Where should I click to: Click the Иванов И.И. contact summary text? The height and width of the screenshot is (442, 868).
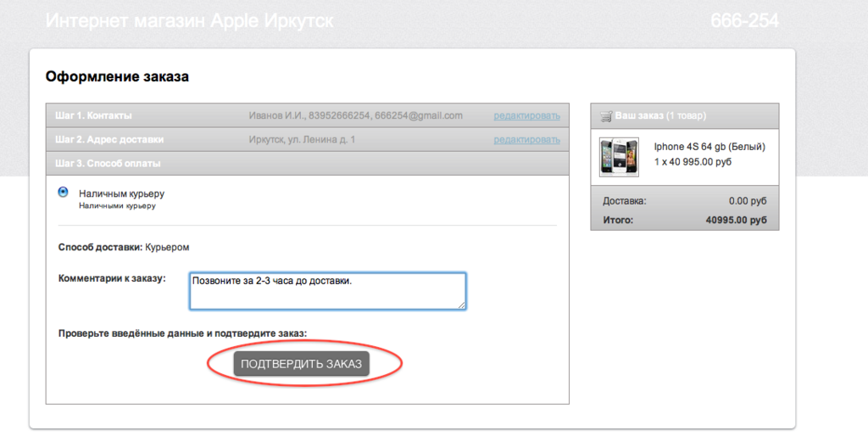tap(355, 115)
